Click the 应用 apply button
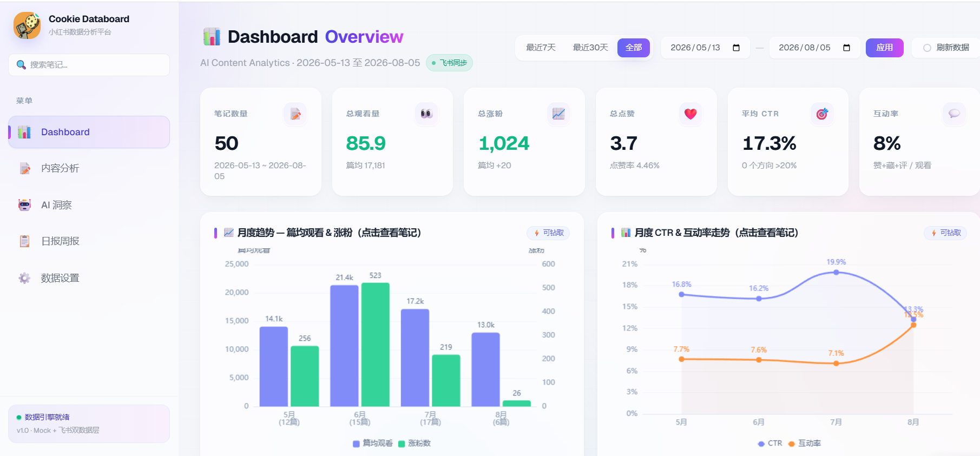Image resolution: width=980 pixels, height=456 pixels. pyautogui.click(x=885, y=48)
